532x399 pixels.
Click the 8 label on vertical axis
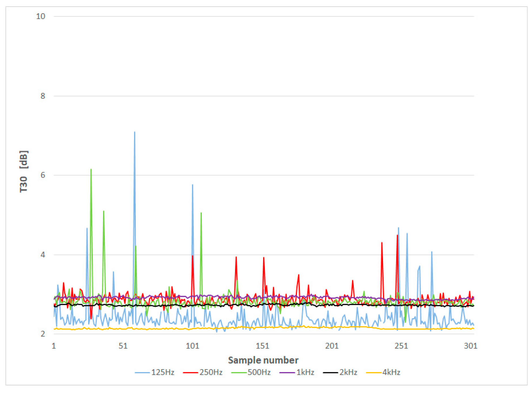(42, 96)
